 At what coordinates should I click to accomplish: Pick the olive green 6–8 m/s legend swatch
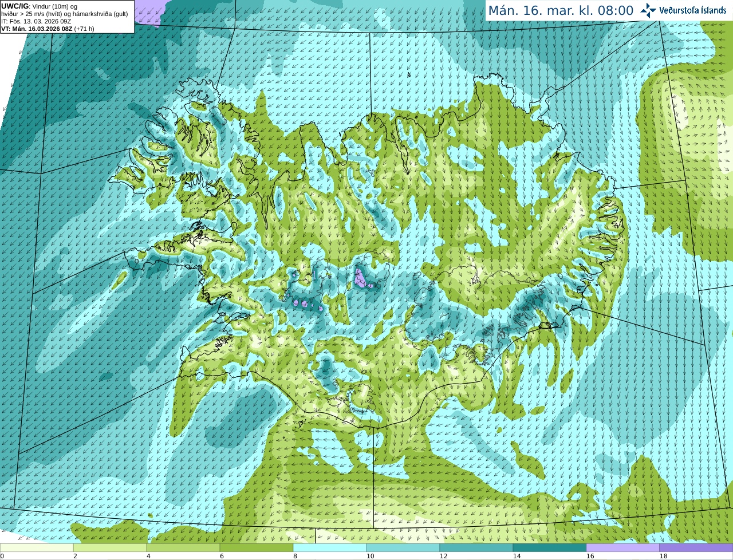point(257,548)
